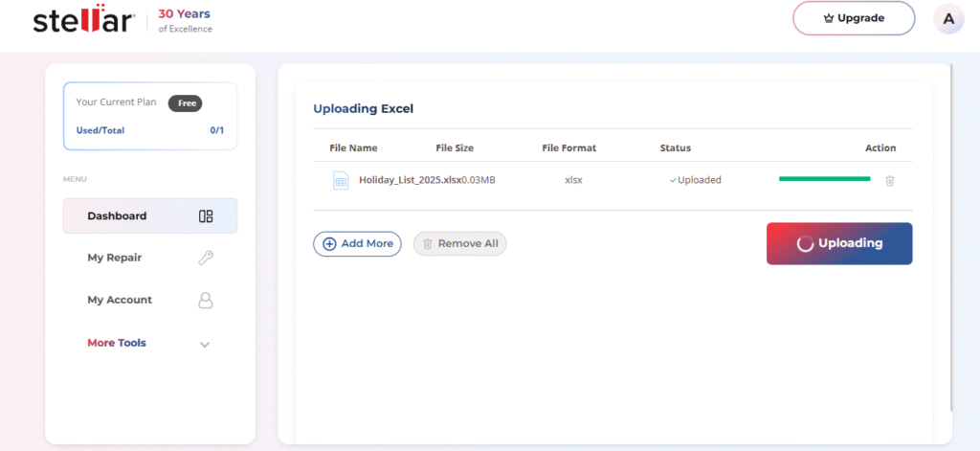Viewport: 980px width, 451px height.
Task: Click the Excel file icon beside Holiday_List_2025.xlsx
Action: pos(341,180)
